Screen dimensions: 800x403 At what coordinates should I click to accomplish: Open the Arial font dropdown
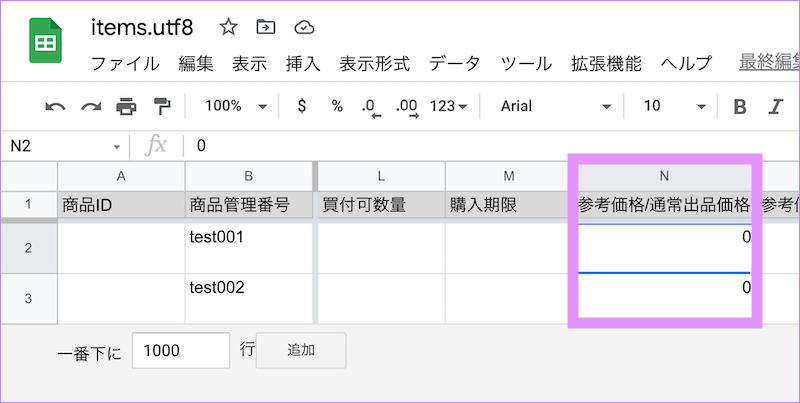(555, 106)
